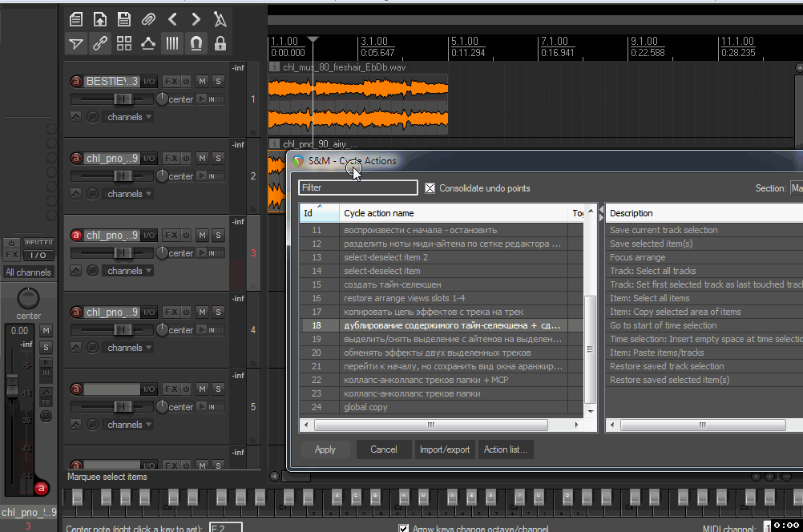Click the Apply button

pyautogui.click(x=325, y=449)
